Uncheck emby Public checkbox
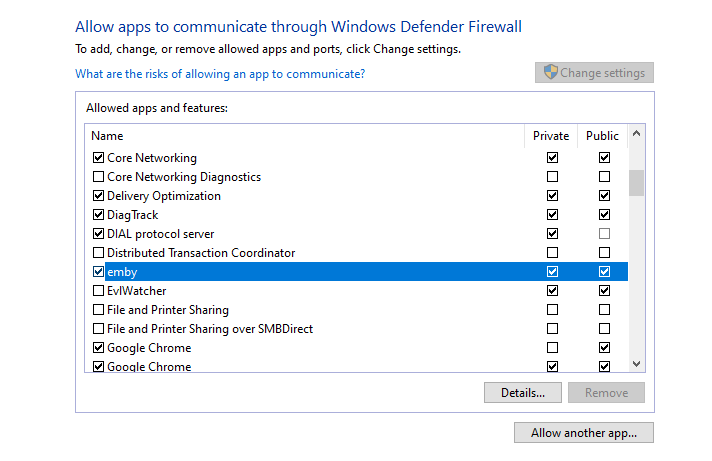The height and width of the screenshot is (461, 712). point(604,272)
